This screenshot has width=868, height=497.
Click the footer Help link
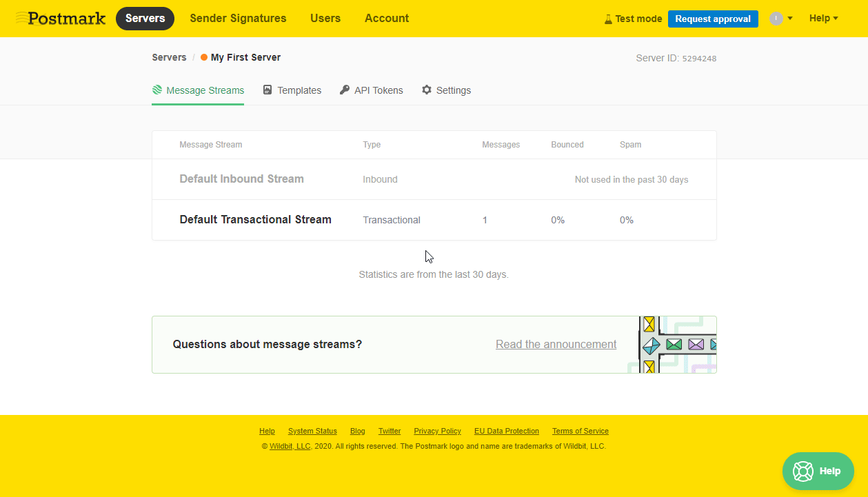point(267,432)
